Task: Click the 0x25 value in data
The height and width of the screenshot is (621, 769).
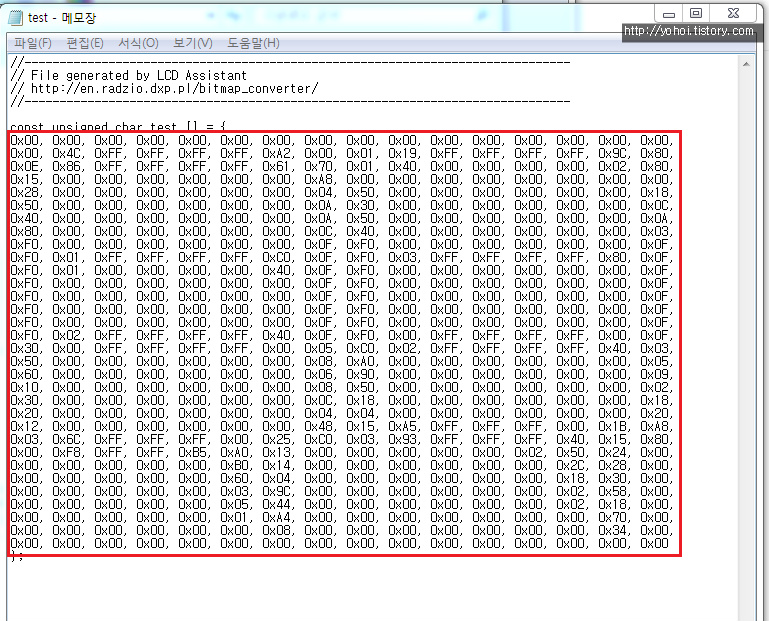Action: (277, 440)
